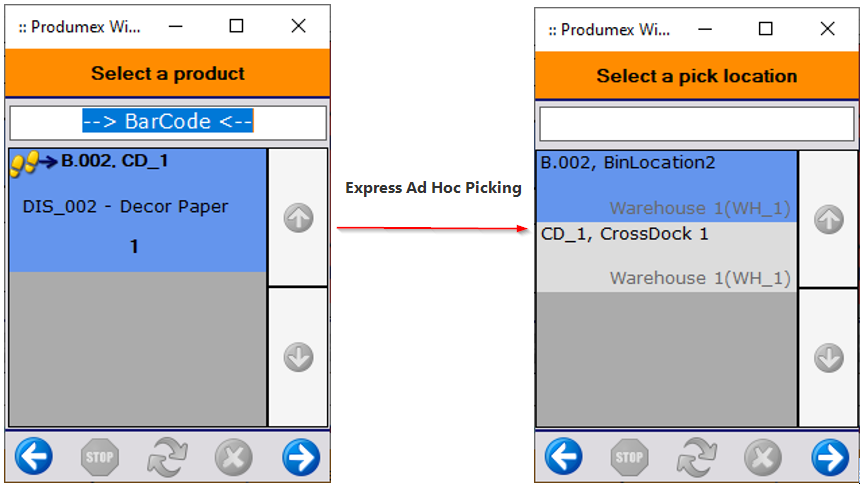Click forward arrow in Select a product window
Screen dimensions: 864x485
(300, 457)
